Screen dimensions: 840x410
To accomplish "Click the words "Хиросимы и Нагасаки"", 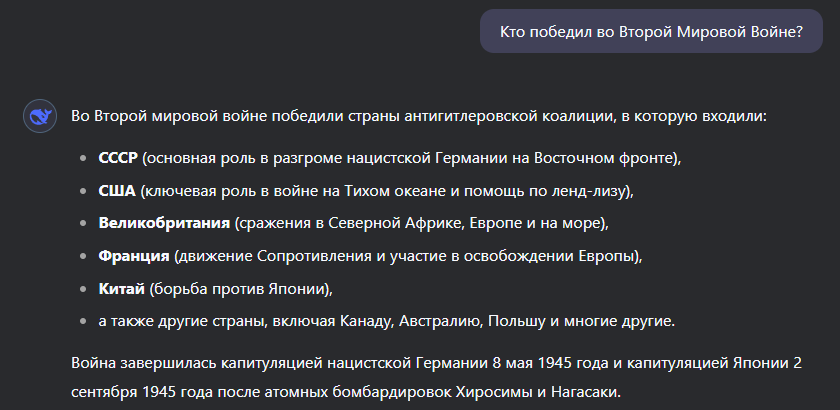I will click(x=539, y=391).
